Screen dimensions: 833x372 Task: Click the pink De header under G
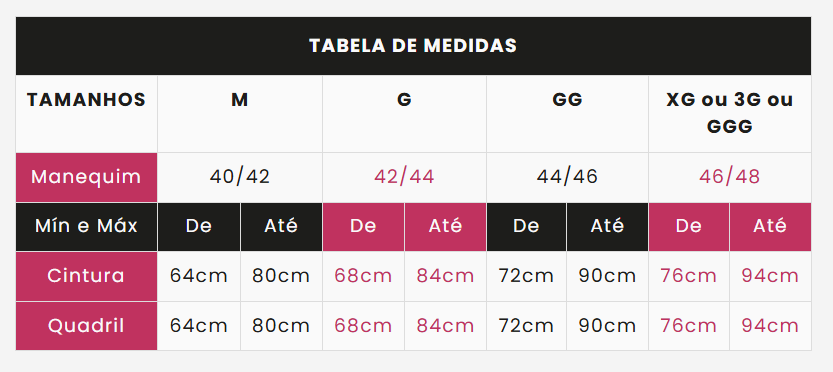(363, 227)
